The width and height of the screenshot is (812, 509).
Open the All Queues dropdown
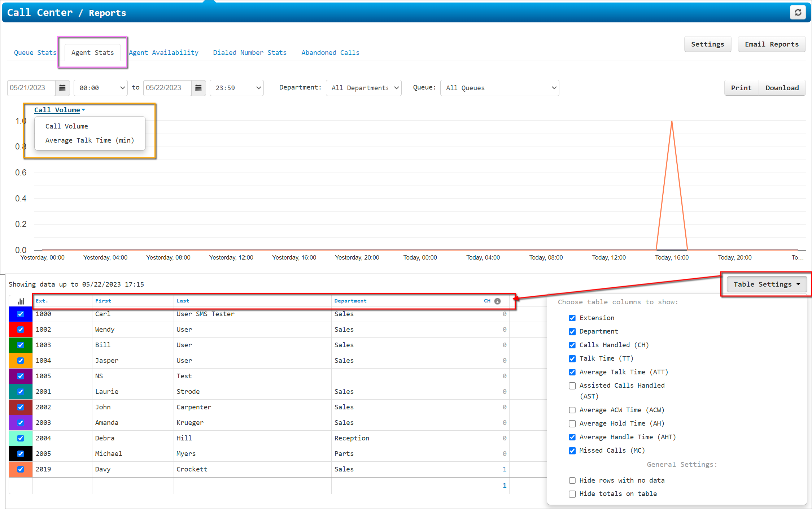pyautogui.click(x=500, y=88)
